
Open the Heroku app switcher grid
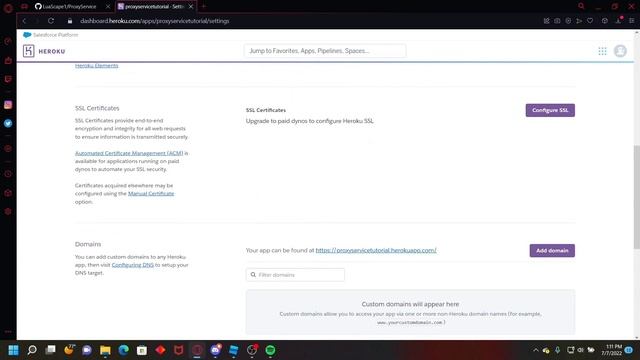tap(602, 51)
